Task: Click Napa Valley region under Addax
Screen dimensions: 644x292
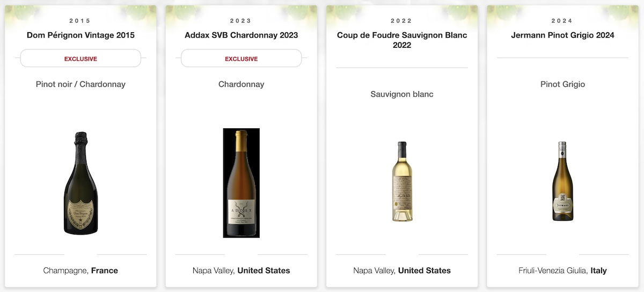Action: coord(241,271)
